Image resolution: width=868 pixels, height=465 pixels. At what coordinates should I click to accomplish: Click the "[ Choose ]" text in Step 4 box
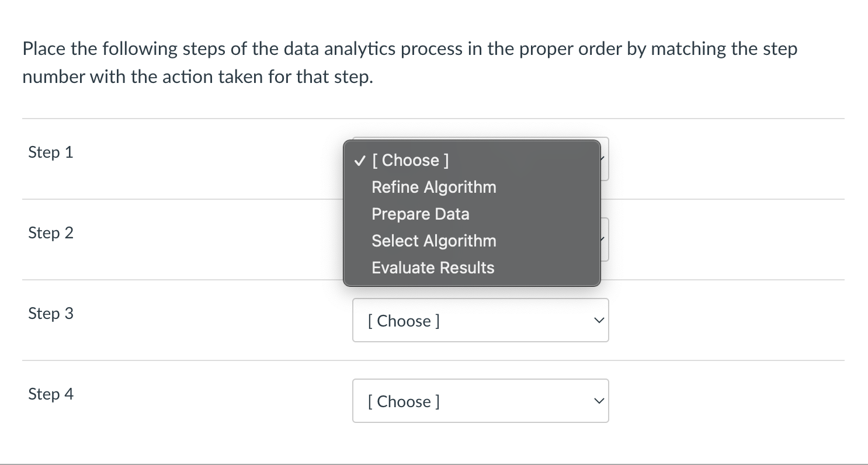[404, 401]
